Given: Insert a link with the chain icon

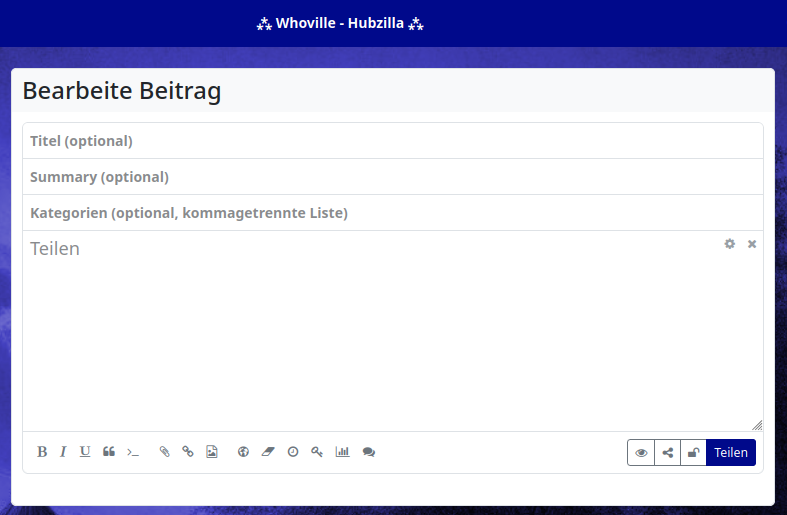Looking at the screenshot, I should (x=188, y=452).
